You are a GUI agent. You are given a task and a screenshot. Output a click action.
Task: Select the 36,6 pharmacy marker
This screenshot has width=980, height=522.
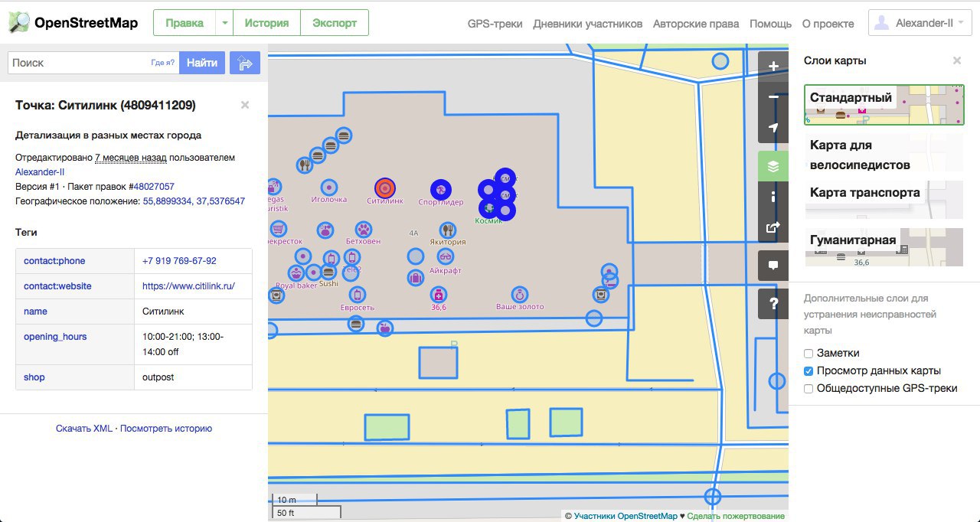(x=438, y=294)
